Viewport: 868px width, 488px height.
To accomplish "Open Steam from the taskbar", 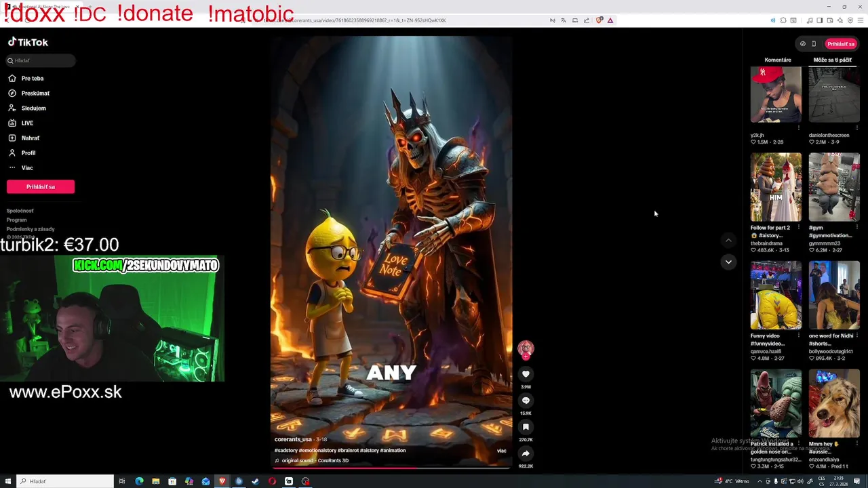I will pos(255,481).
